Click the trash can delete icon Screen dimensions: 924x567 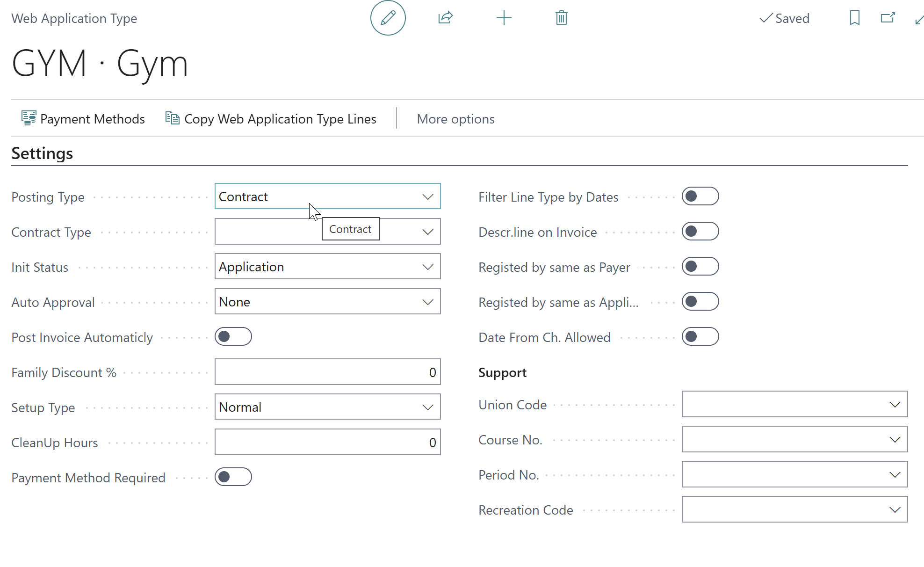(x=561, y=18)
